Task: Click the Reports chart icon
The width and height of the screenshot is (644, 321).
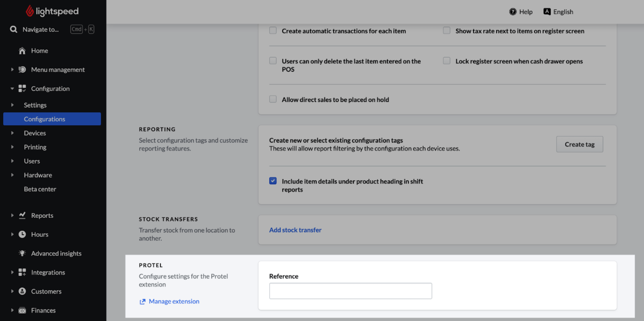Action: point(22,215)
